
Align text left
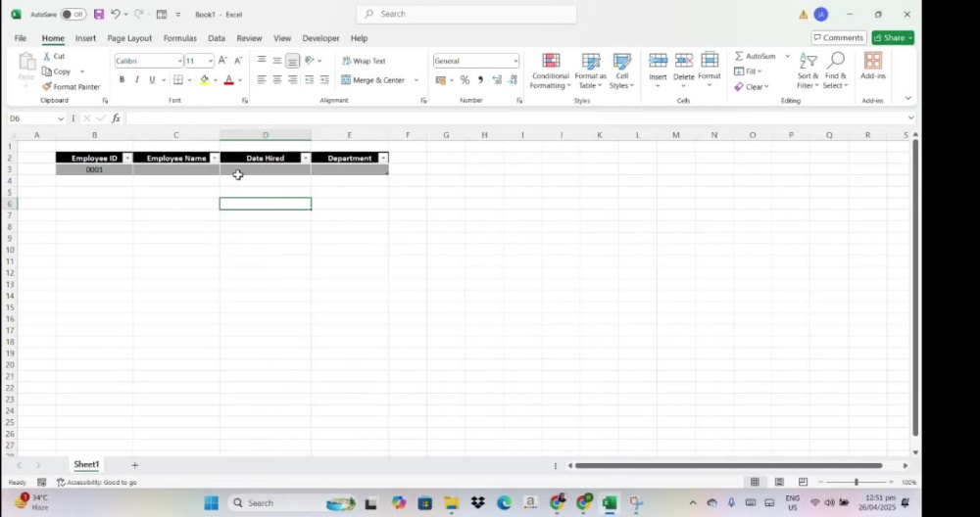262,80
